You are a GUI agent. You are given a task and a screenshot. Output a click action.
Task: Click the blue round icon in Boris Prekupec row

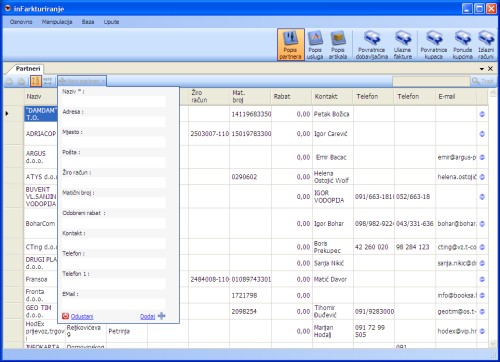click(x=482, y=247)
